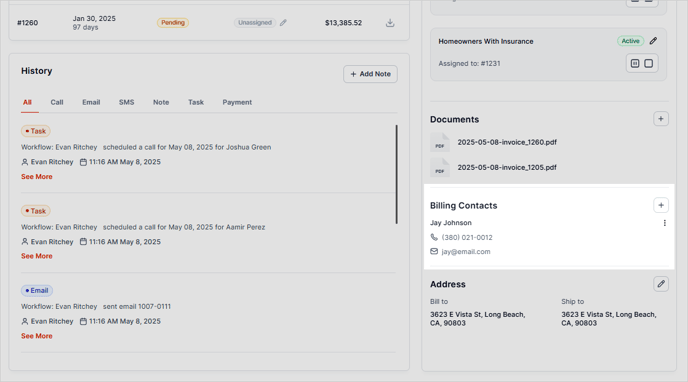
Task: See more on Joshua Green task
Action: tap(37, 177)
